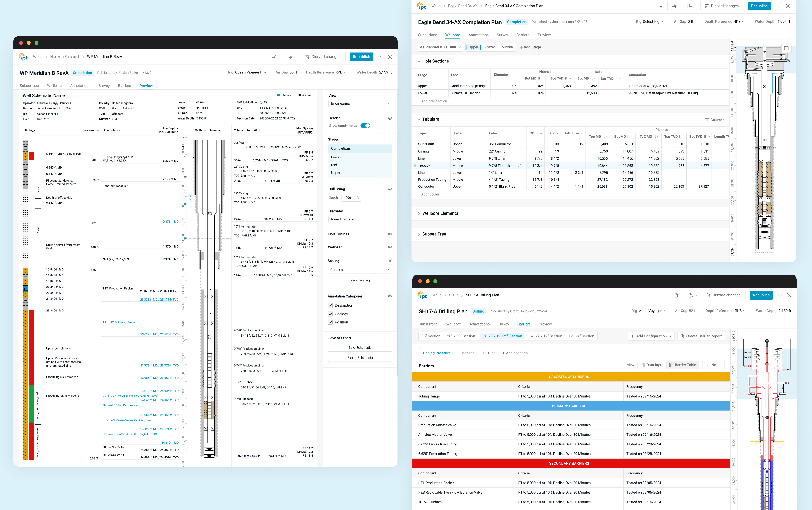The image size is (812, 510).
Task: Open Annotations tab in Eagle Bend plan
Action: pyautogui.click(x=478, y=35)
